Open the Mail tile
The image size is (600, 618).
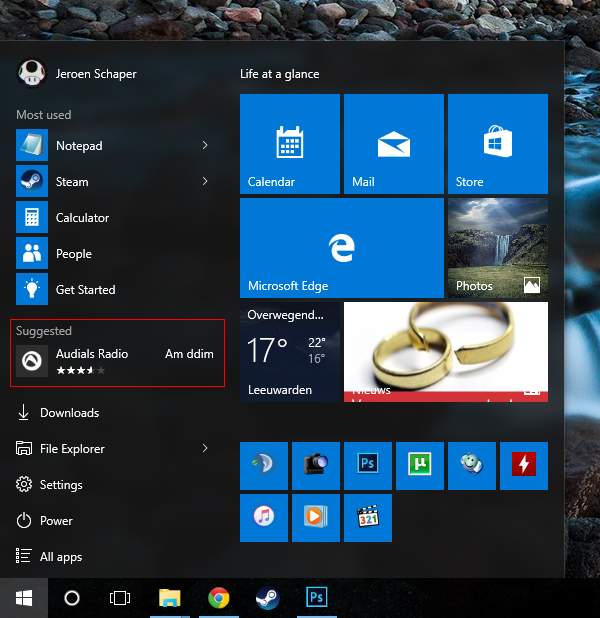[394, 144]
